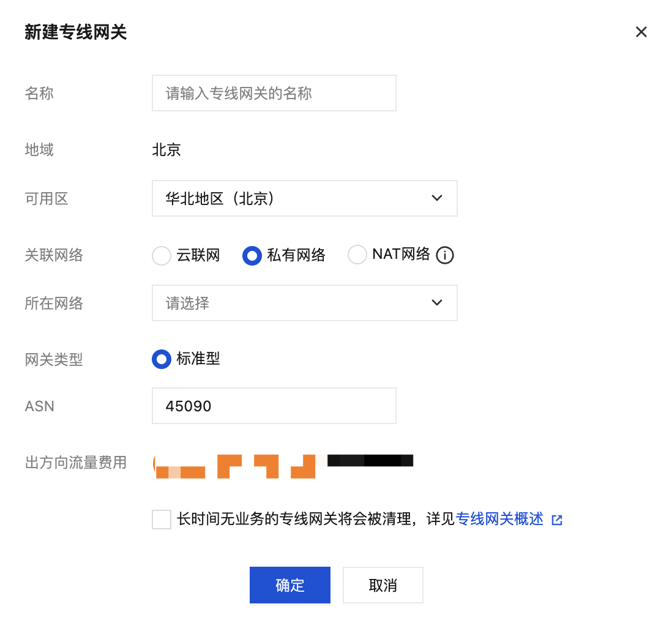Click the external link icon after 专线网关概述

click(556, 520)
